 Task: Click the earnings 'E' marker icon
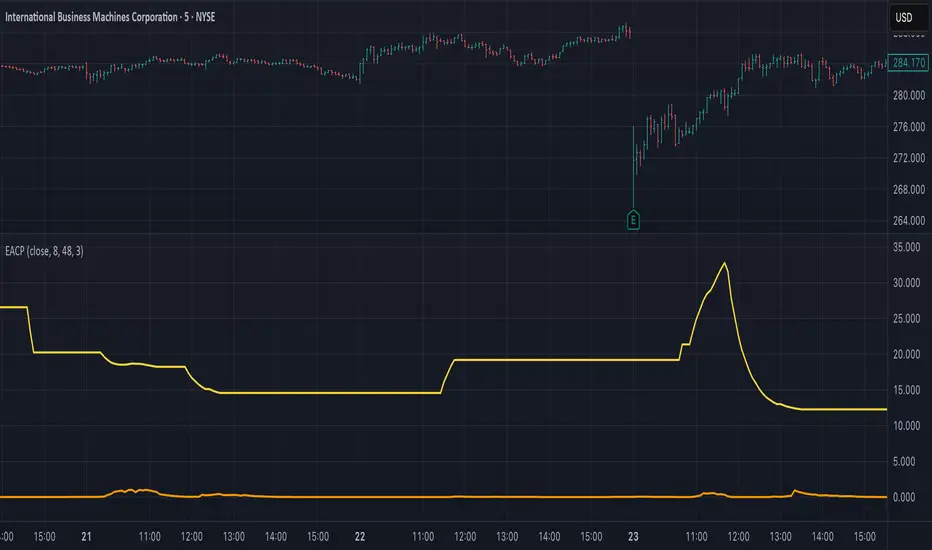633,218
